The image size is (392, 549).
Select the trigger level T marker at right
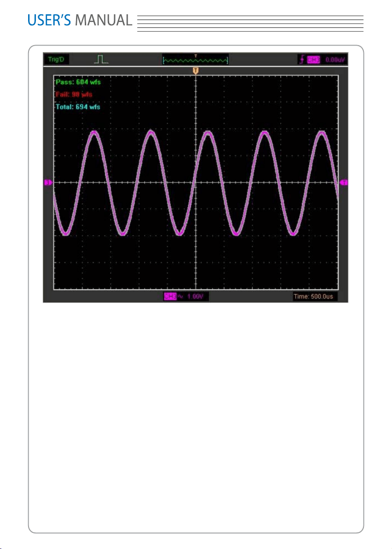tap(344, 182)
